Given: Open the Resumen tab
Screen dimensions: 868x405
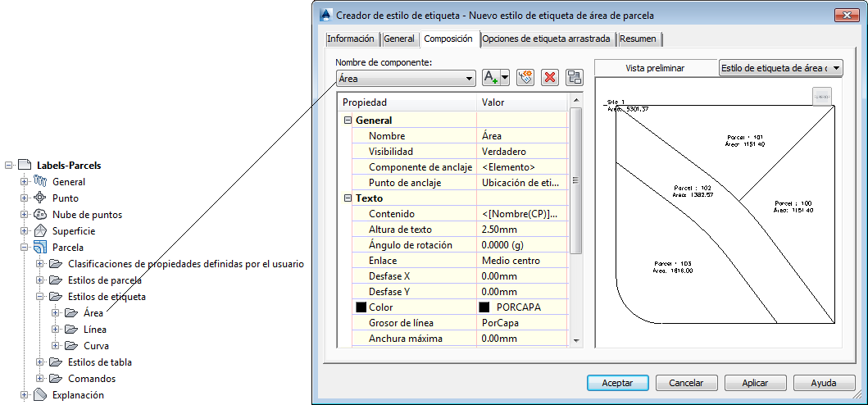Looking at the screenshot, I should (x=639, y=39).
